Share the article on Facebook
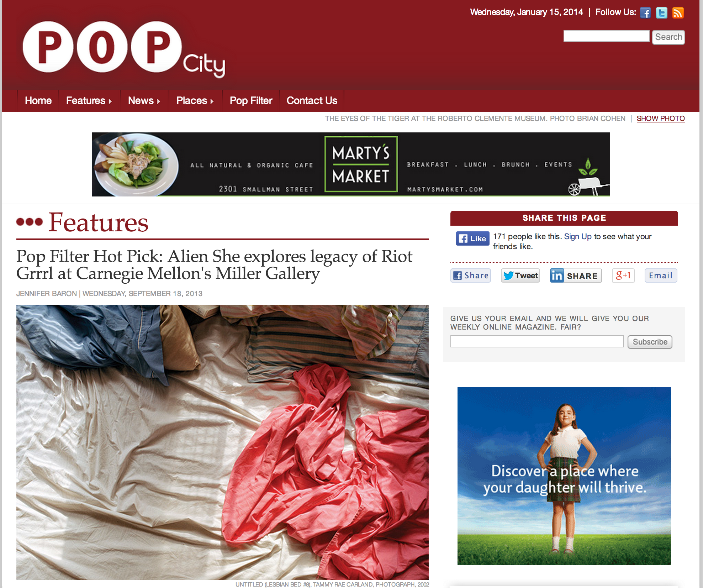The width and height of the screenshot is (703, 588). tap(471, 275)
